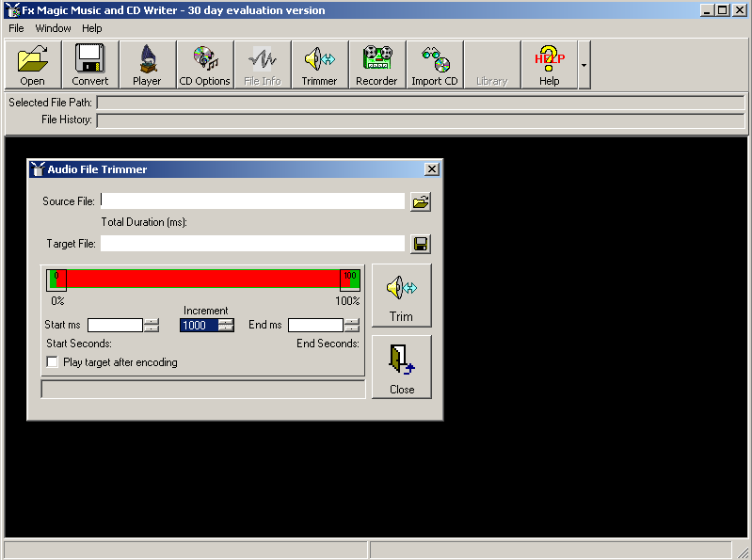This screenshot has height=560, width=752.
Task: Click the Library toolbar button
Action: 492,65
